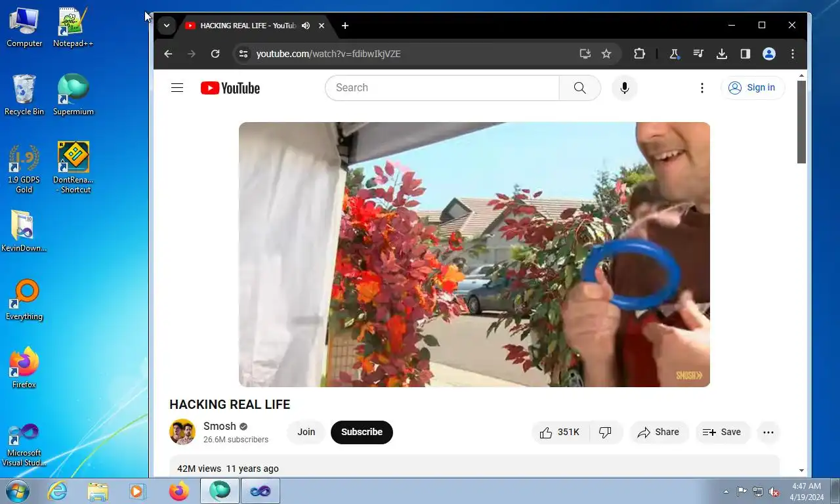Open the 4:47 AM taskbar clock
The image size is (840, 504).
point(807,492)
